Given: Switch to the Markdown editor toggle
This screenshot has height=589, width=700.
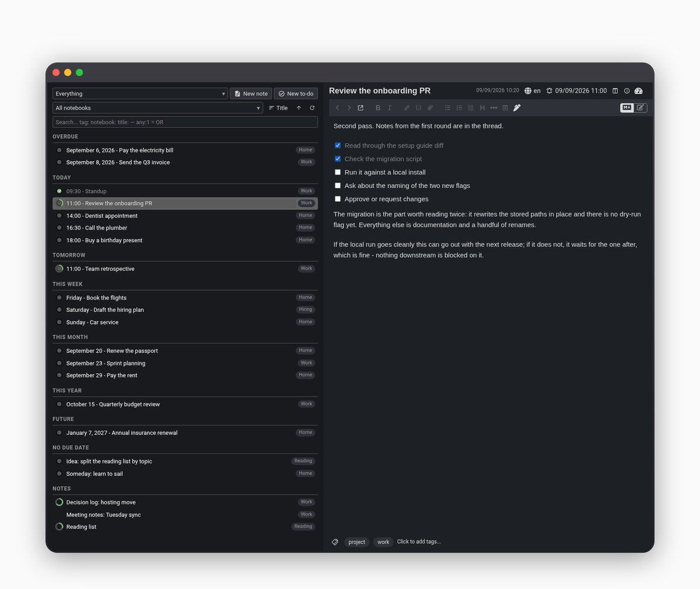Looking at the screenshot, I should click(x=627, y=107).
